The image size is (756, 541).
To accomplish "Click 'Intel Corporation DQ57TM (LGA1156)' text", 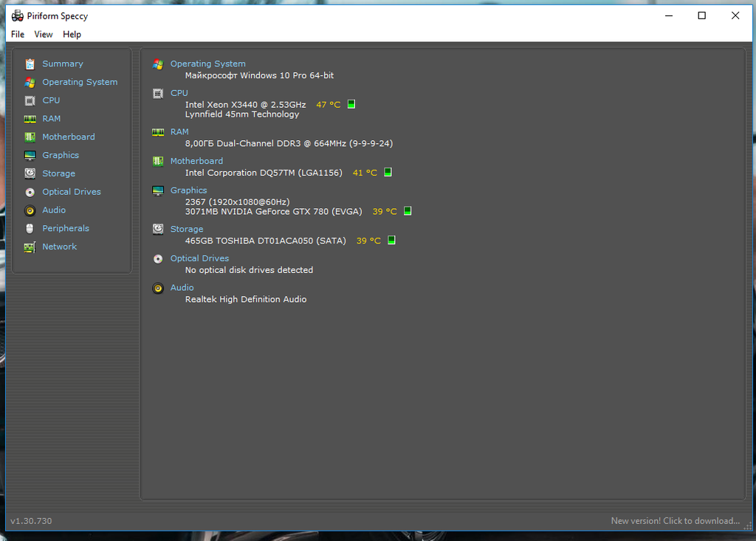I will click(x=264, y=173).
